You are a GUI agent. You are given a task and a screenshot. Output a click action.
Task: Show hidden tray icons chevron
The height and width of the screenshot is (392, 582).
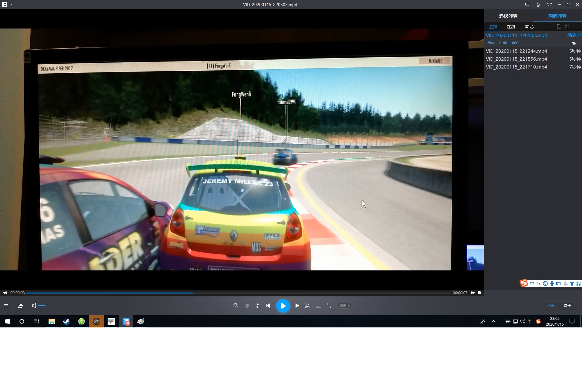pos(493,321)
